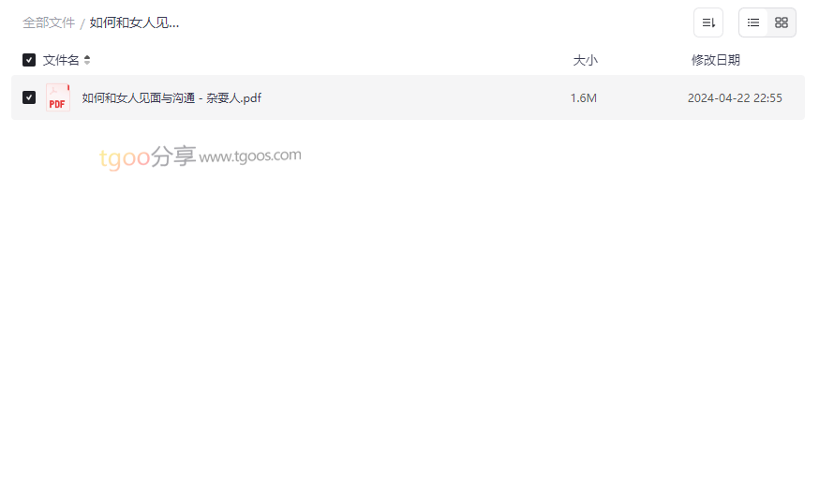Click the 文件名 column header label
The image size is (819, 504).
tap(61, 60)
